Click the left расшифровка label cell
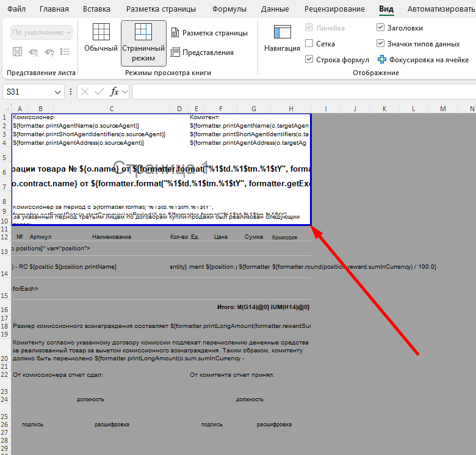Viewport: 476px width, 455px height. pos(112,424)
